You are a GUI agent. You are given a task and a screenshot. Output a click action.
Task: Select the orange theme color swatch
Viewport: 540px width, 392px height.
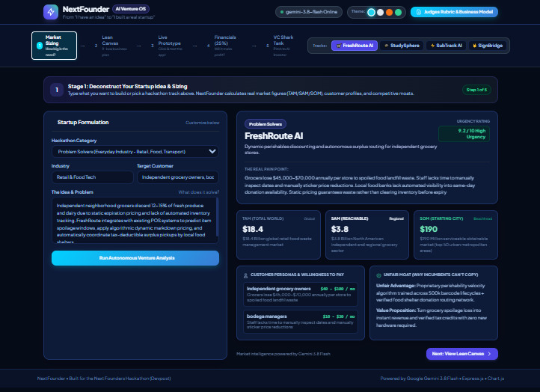pyautogui.click(x=389, y=13)
